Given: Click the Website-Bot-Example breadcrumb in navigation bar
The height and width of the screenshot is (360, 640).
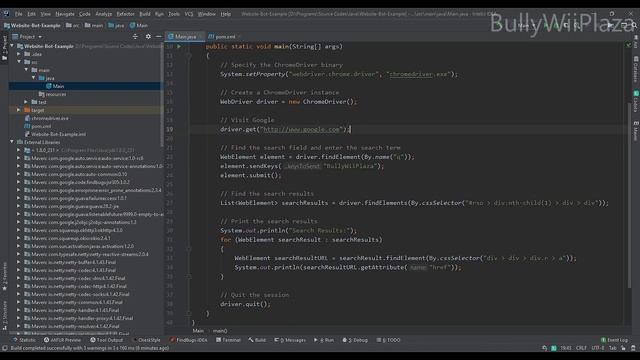Looking at the screenshot, I should click(32, 25).
